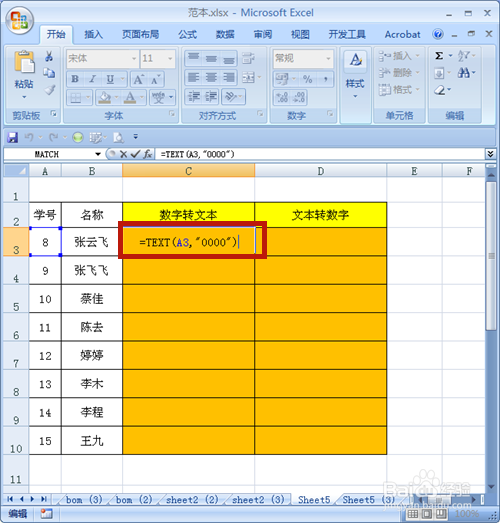Image resolution: width=500 pixels, height=523 pixels.
Task: Click the Decrease Font Size icon
Action: (x=155, y=79)
